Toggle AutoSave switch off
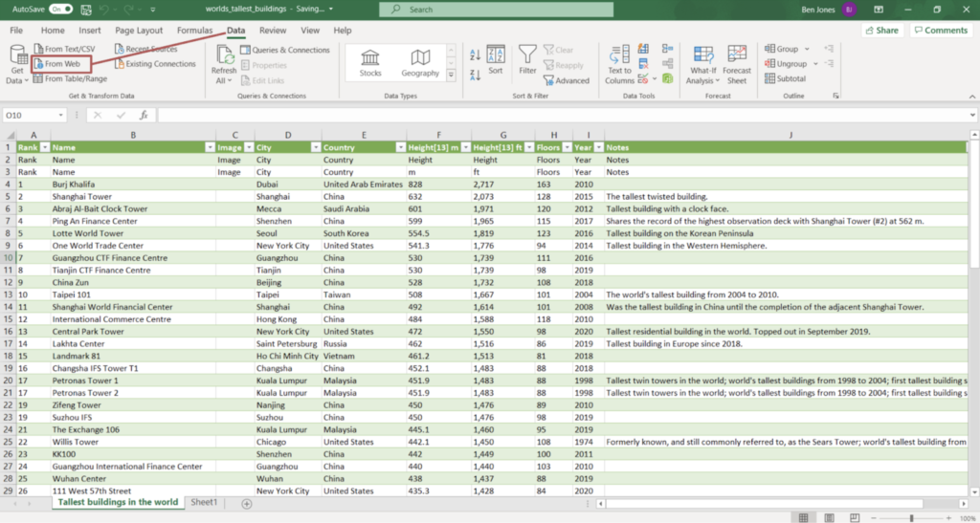The image size is (980, 523). pos(60,10)
